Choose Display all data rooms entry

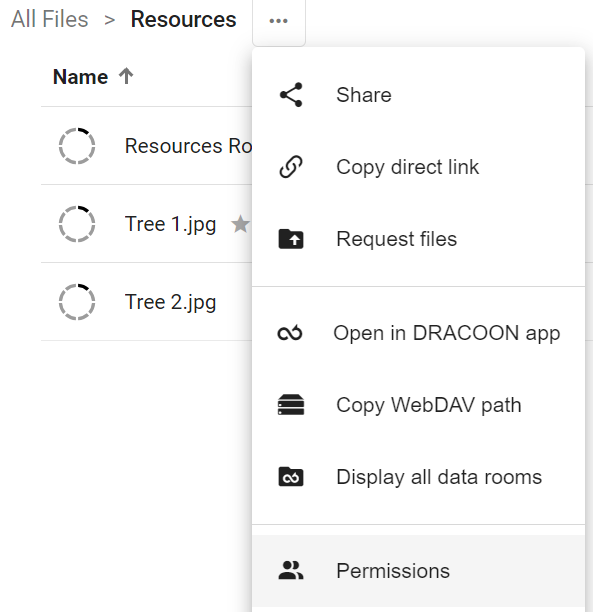(418, 477)
